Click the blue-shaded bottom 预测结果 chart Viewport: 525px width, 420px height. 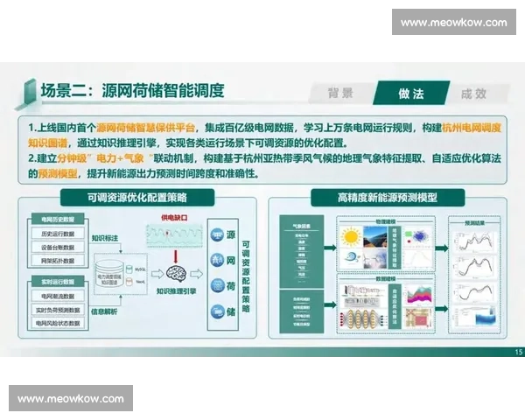pos(473,316)
